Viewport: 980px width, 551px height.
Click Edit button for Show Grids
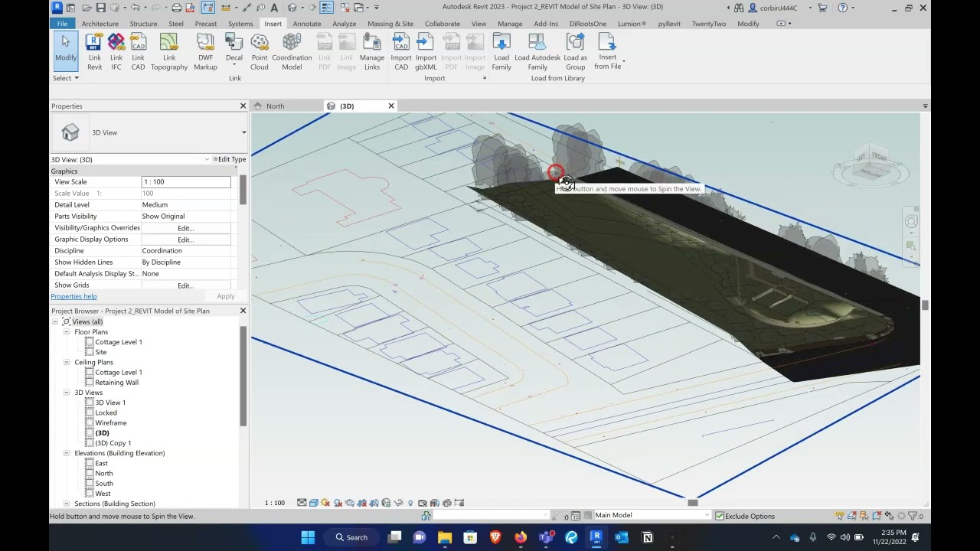pyautogui.click(x=186, y=285)
